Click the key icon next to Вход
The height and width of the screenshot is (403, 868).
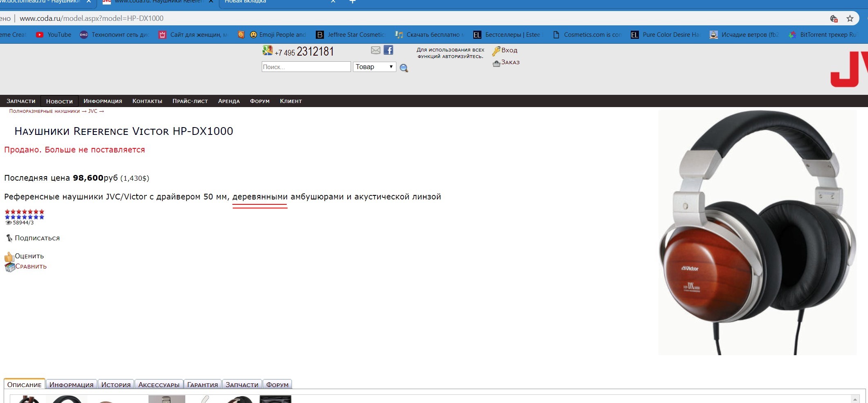coord(496,51)
